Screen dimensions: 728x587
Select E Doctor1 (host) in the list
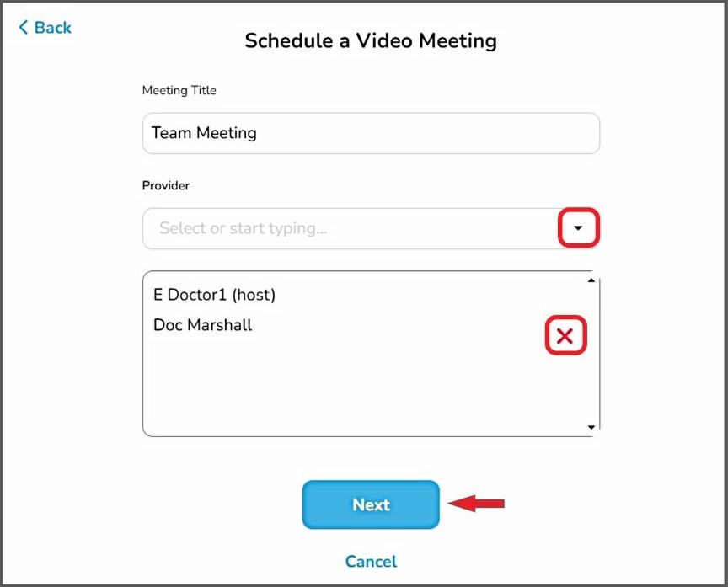[x=194, y=295]
